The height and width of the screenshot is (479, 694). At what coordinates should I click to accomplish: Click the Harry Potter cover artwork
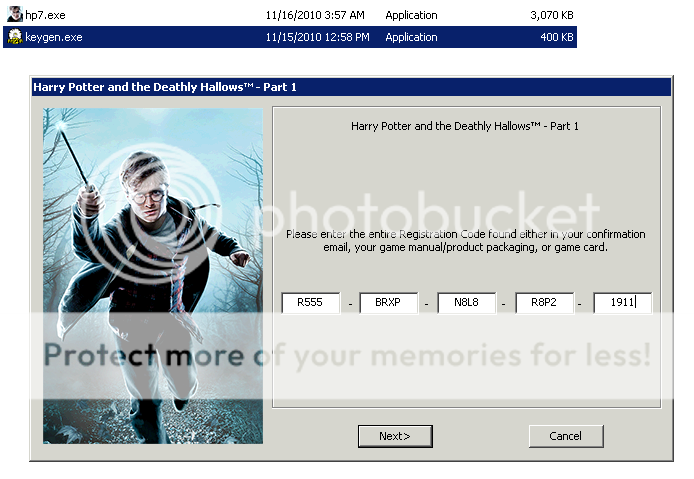(x=153, y=276)
